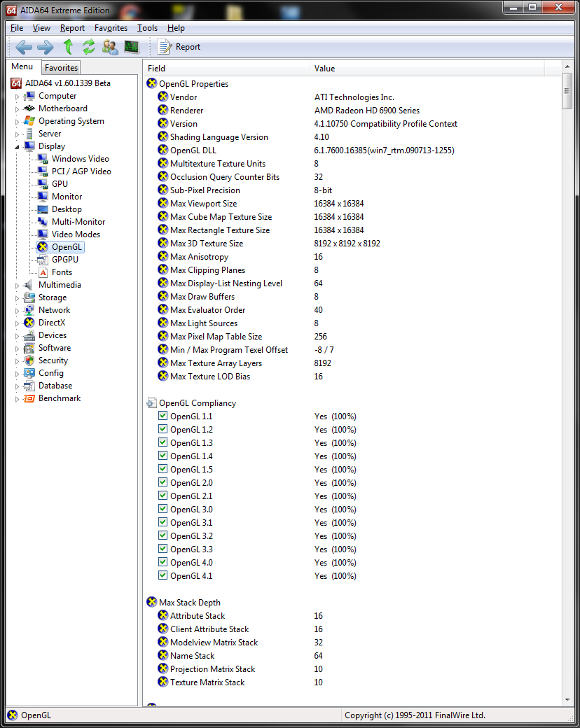This screenshot has height=728, width=580.
Task: Toggle the OpenGL 4.0 checkbox
Action: [163, 562]
